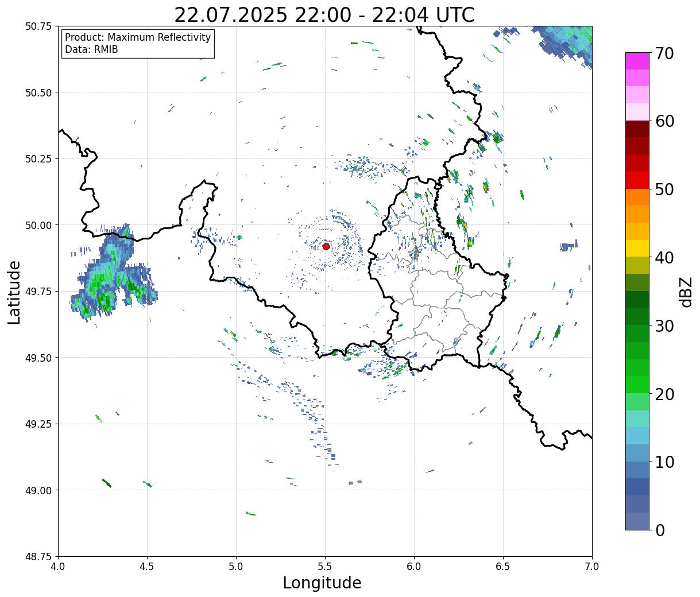Click the 'dBZ' colorbar label

(686, 292)
